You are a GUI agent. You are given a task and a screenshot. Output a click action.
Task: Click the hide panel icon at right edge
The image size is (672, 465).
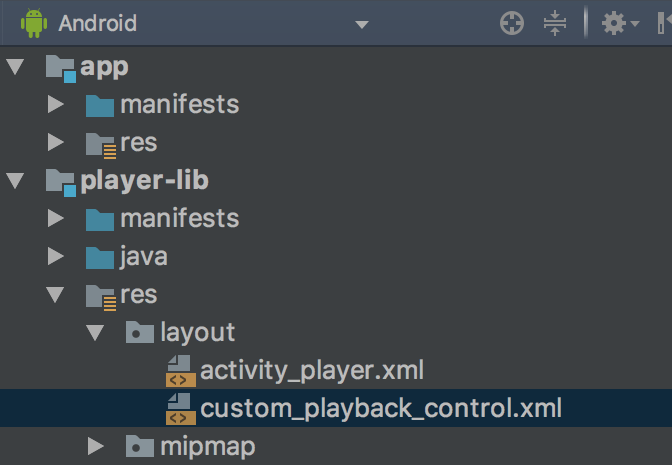point(665,23)
